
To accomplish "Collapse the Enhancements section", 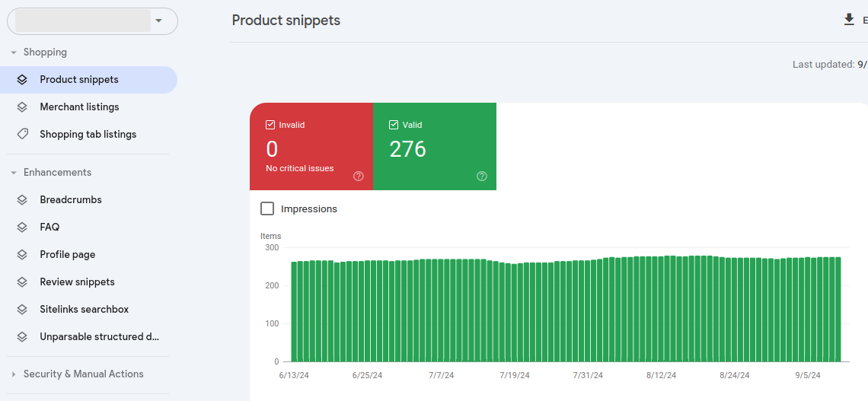I will pos(14,173).
